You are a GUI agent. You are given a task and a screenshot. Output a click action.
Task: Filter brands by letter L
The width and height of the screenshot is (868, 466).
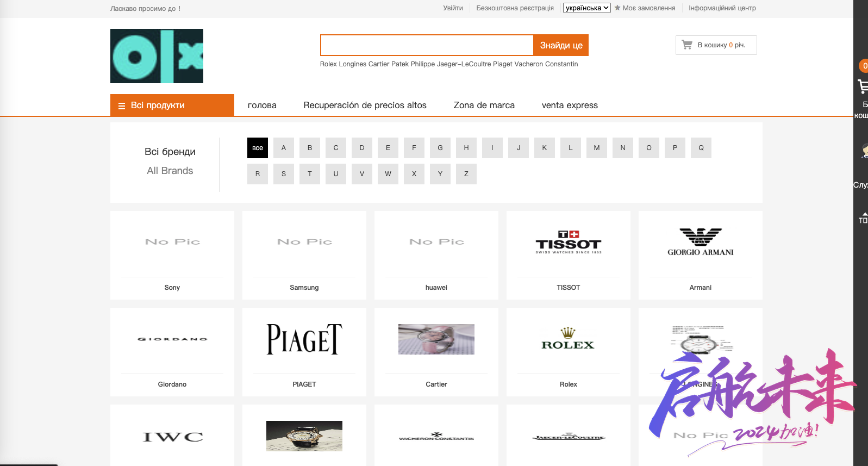click(571, 148)
